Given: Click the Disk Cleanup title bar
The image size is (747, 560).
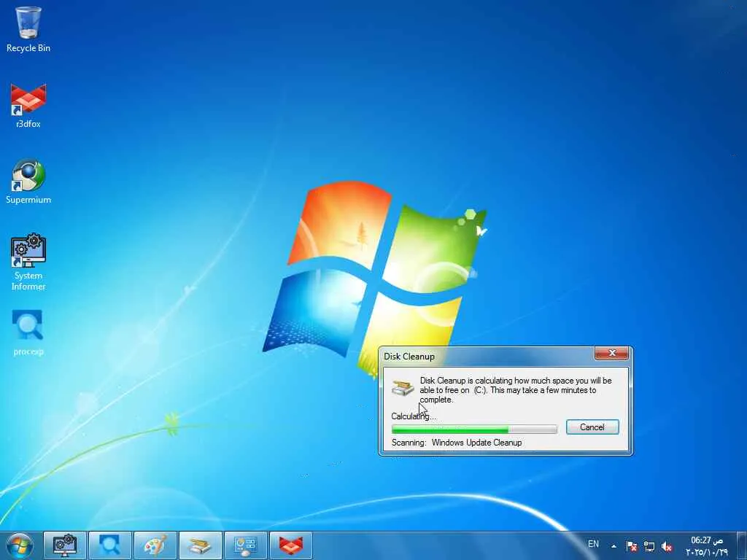Looking at the screenshot, I should click(x=486, y=356).
